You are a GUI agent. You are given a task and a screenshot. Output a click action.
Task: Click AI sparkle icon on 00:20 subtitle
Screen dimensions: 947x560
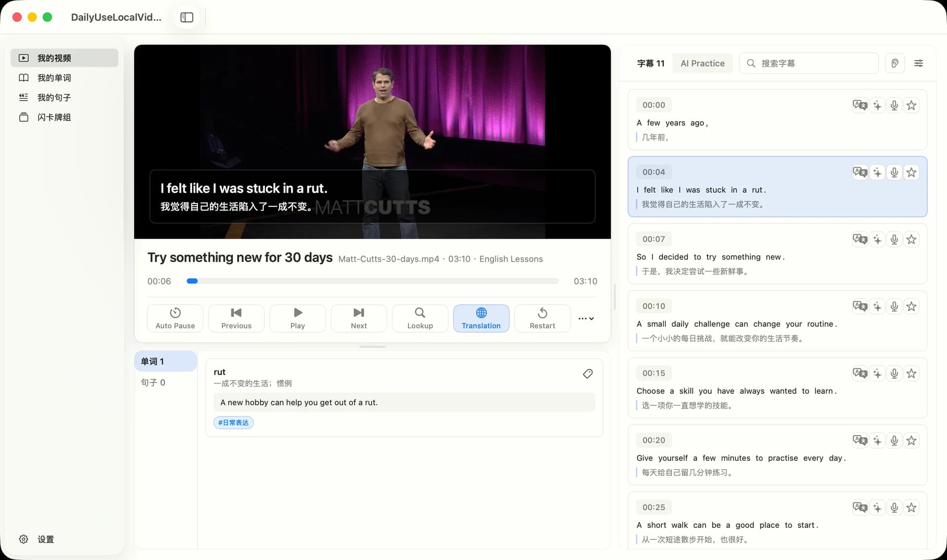coord(877,440)
